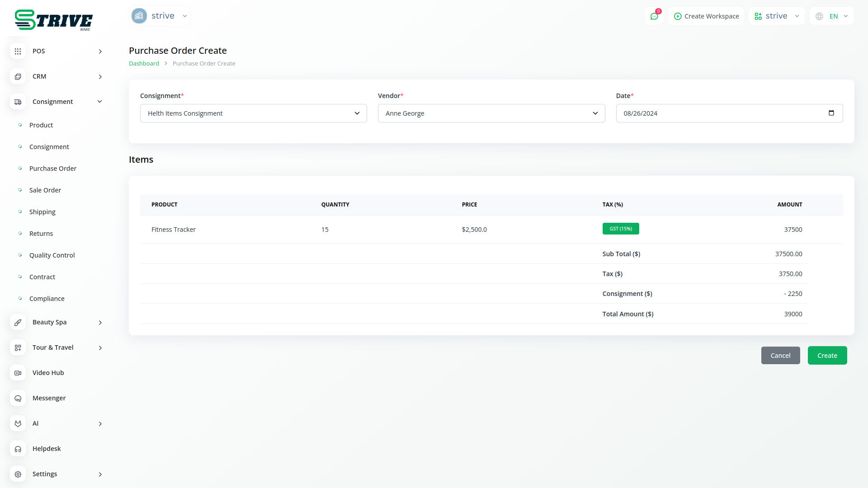
Task: Click the Settings gear icon
Action: [18, 474]
